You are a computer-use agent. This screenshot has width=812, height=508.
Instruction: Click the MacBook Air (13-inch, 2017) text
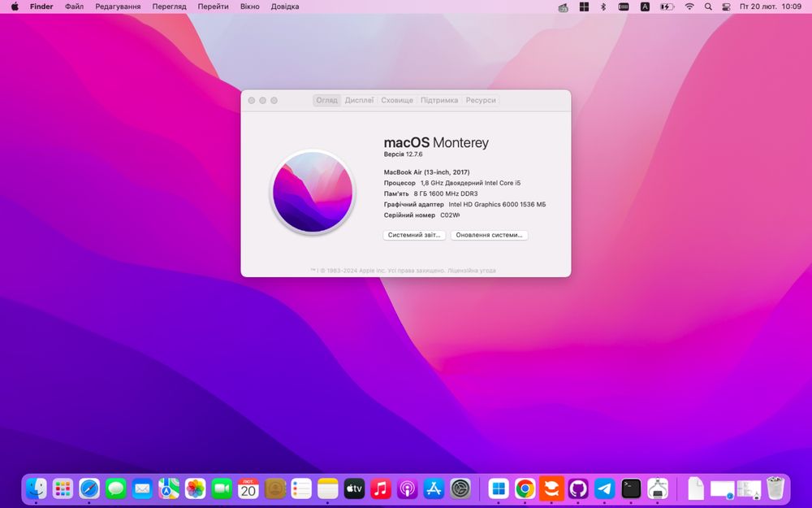(427, 172)
